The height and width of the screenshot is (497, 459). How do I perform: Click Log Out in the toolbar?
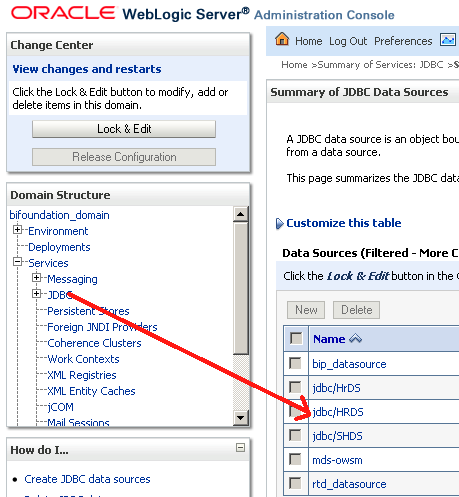[x=348, y=41]
